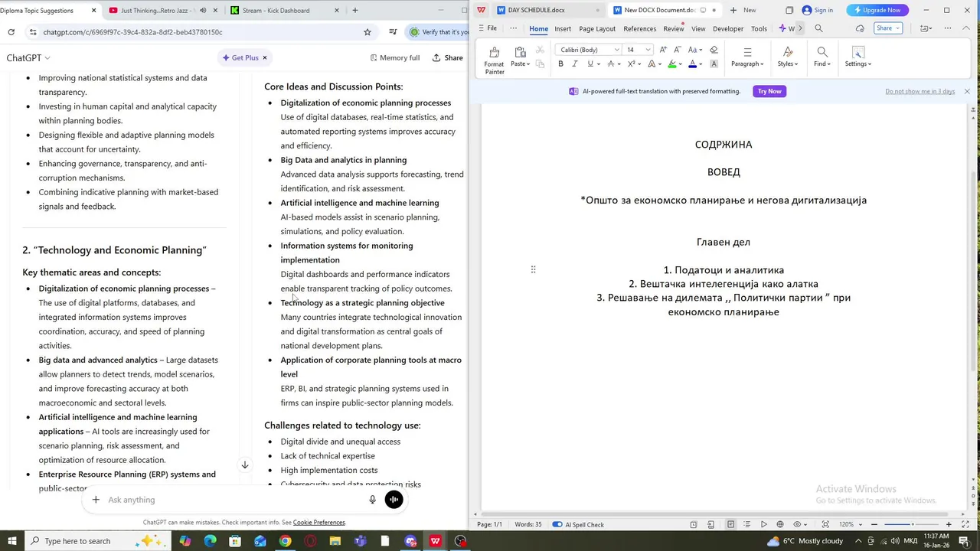The height and width of the screenshot is (551, 980).
Task: Click the Sign in button in WPS
Action: coord(818,10)
